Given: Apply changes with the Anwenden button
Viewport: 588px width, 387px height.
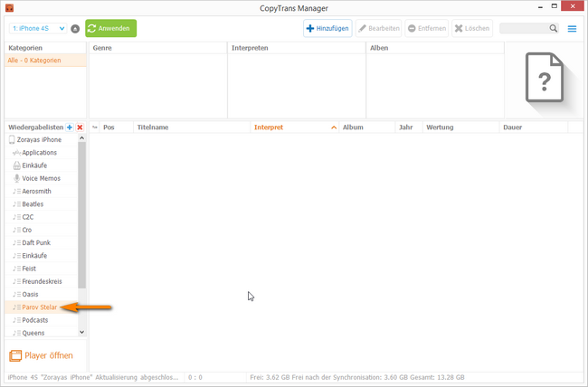Looking at the screenshot, I should [111, 29].
